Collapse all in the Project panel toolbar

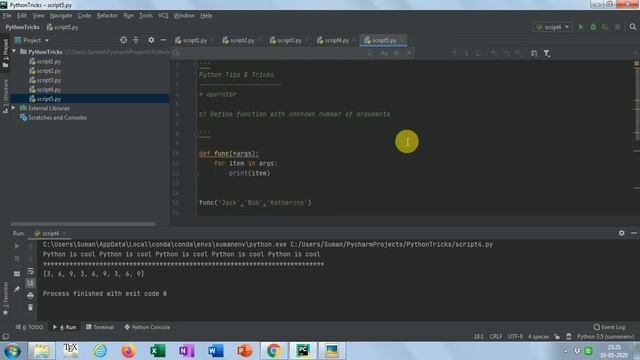(x=136, y=40)
